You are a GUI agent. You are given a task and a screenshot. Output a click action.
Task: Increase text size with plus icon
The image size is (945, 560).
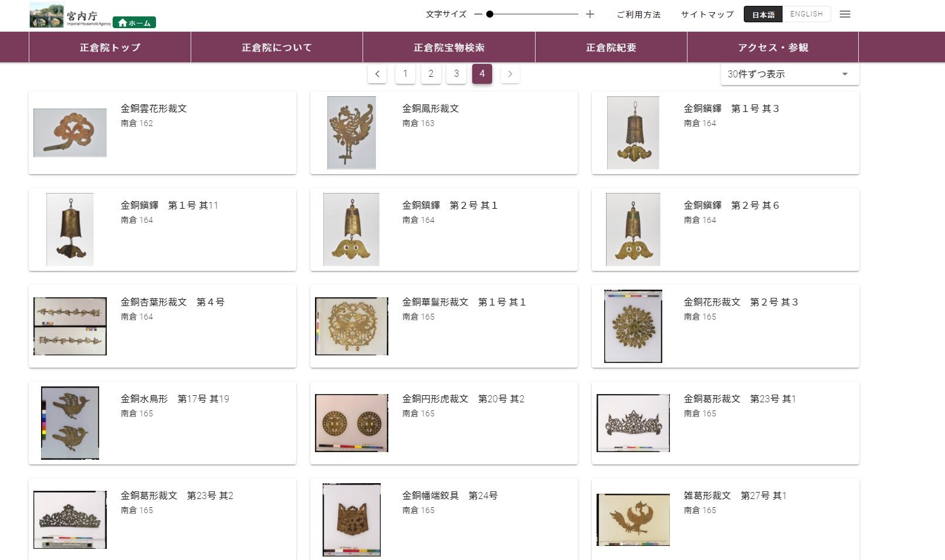pyautogui.click(x=590, y=14)
